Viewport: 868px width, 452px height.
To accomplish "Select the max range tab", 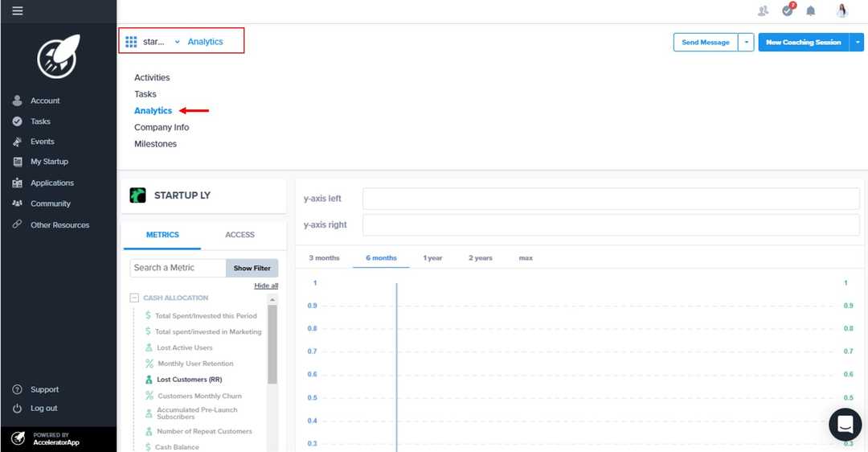I will click(x=526, y=258).
